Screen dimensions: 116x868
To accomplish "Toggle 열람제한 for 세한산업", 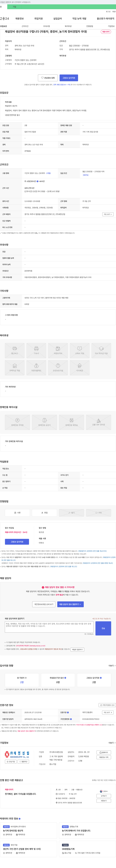I will pos(23,762).
